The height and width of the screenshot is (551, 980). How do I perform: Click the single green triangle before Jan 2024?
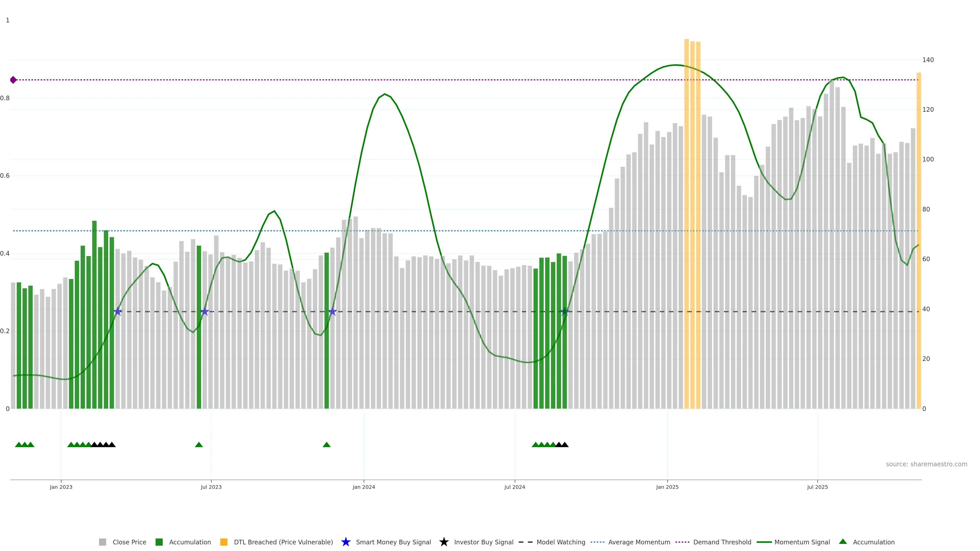coord(326,445)
